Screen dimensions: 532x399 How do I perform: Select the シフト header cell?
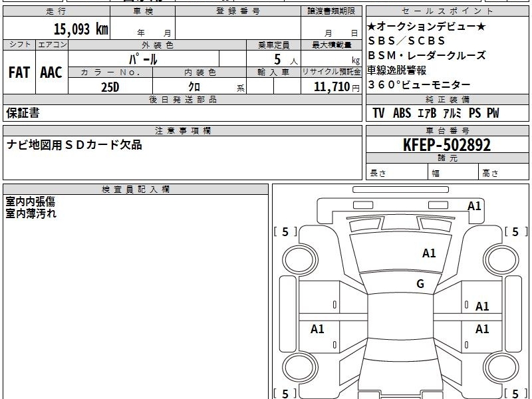19,45
